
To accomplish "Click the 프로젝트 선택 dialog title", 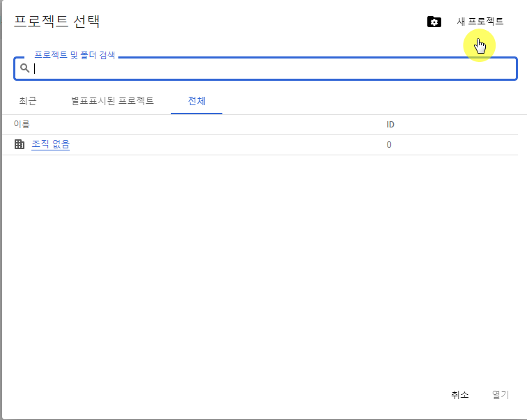I will click(56, 21).
